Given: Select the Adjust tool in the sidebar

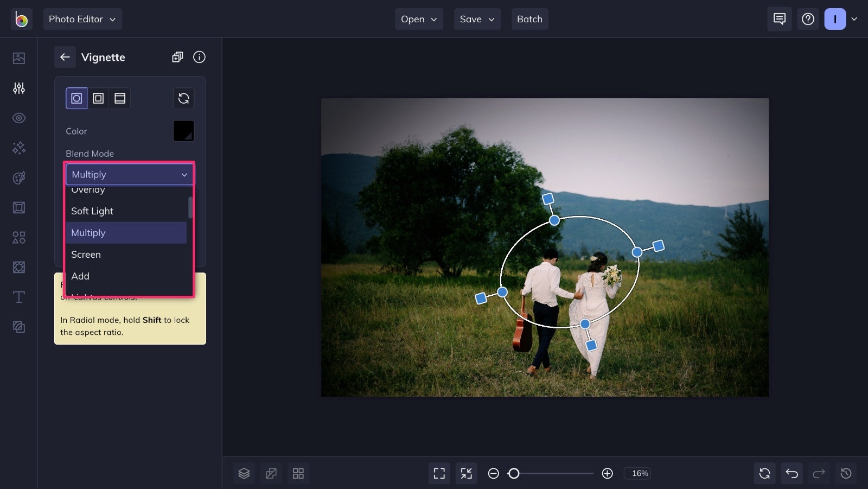Looking at the screenshot, I should 18,88.
